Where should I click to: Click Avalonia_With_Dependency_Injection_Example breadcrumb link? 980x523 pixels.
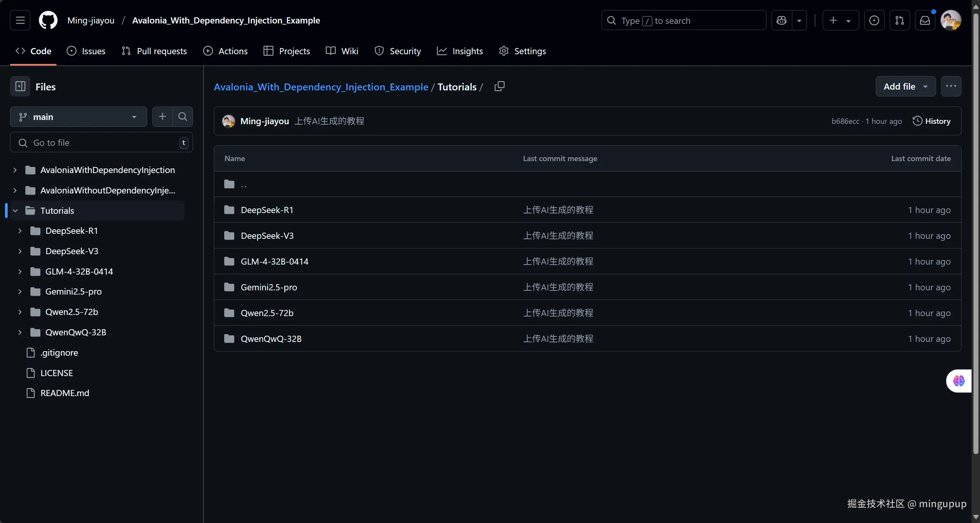pyautogui.click(x=321, y=87)
